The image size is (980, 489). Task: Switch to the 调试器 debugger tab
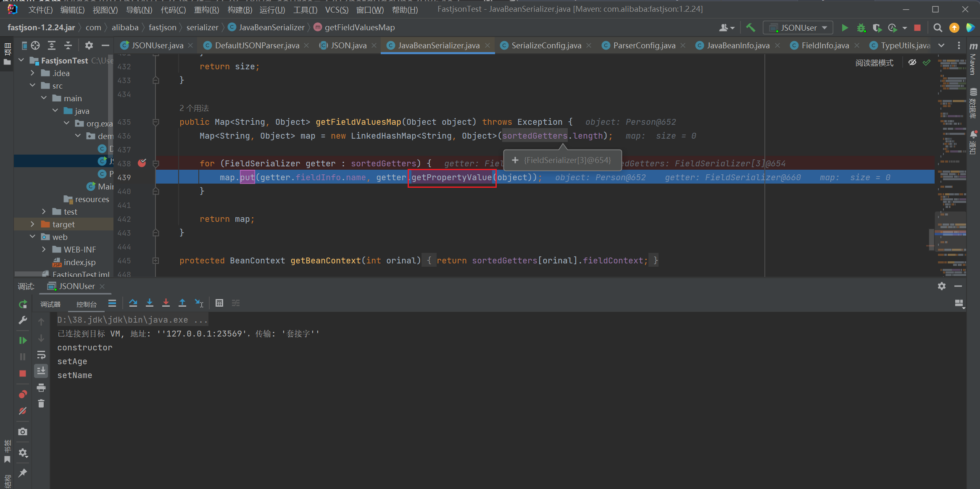pos(50,304)
